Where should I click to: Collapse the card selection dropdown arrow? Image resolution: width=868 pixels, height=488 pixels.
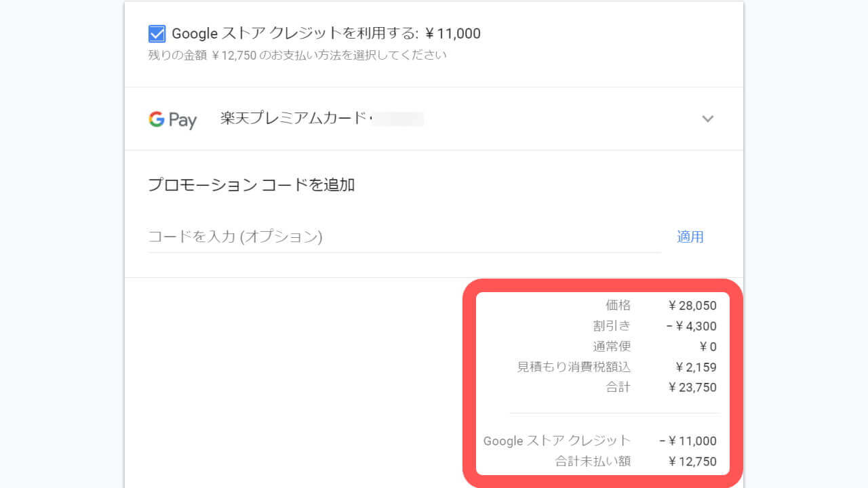click(708, 119)
